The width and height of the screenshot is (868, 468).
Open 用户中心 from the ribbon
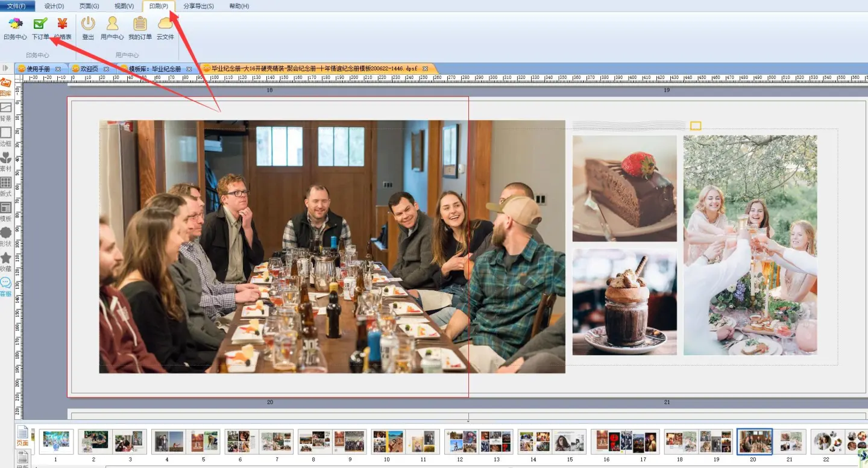pos(112,28)
